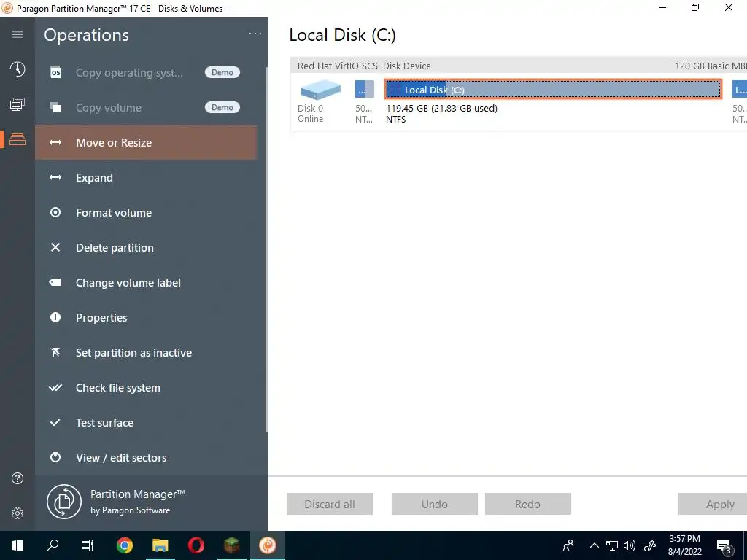Click the Delete partition X icon

(x=55, y=247)
